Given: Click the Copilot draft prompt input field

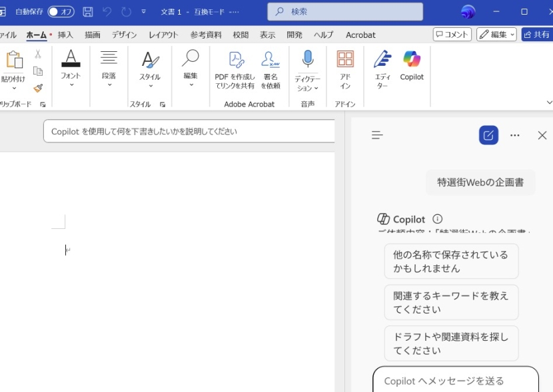Looking at the screenshot, I should 190,131.
